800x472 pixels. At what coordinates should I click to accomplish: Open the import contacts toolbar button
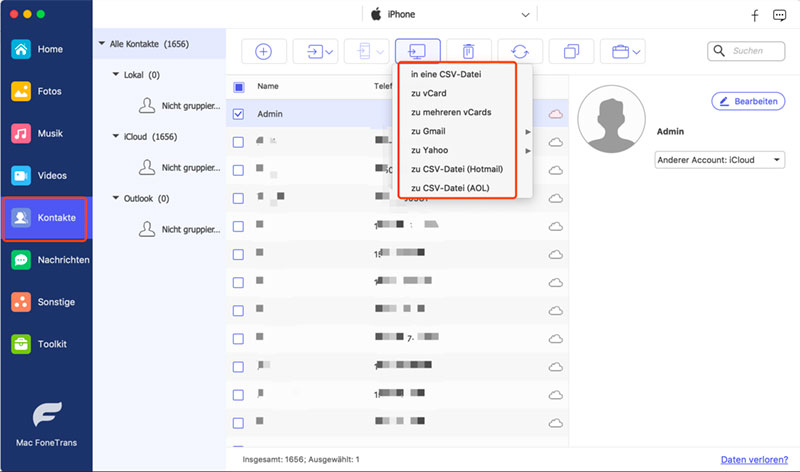point(315,52)
